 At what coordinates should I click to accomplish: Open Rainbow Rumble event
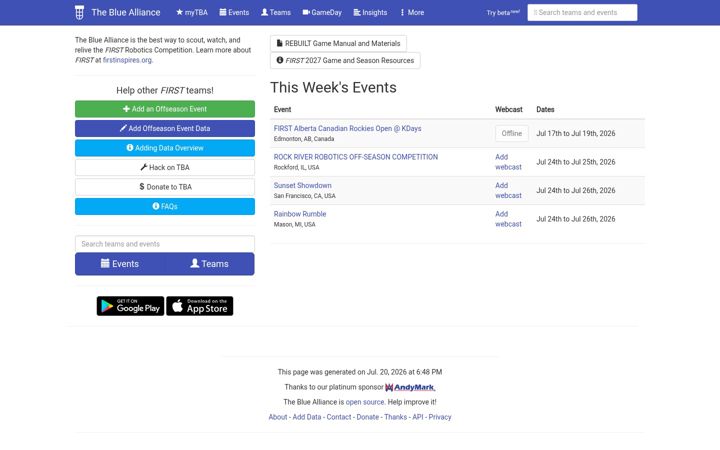click(x=300, y=214)
